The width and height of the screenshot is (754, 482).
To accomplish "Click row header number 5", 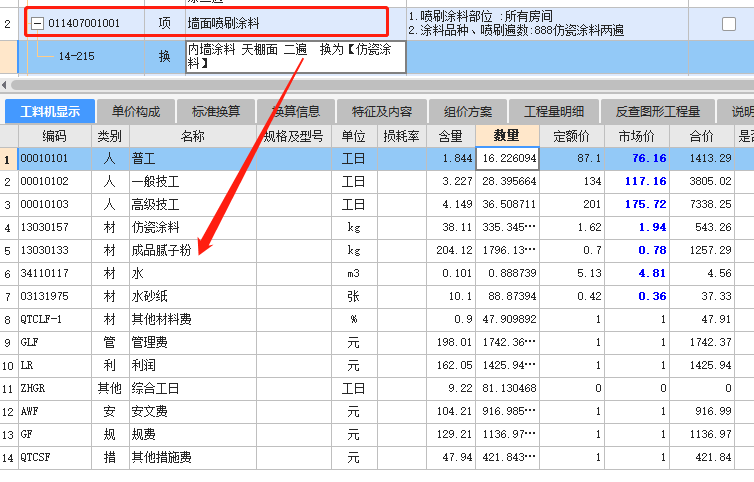I will click(8, 251).
